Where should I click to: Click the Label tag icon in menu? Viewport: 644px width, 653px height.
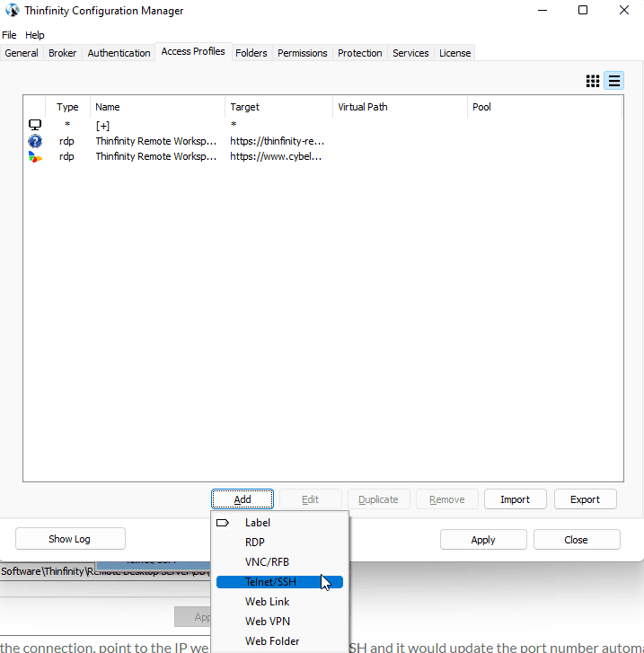point(223,523)
